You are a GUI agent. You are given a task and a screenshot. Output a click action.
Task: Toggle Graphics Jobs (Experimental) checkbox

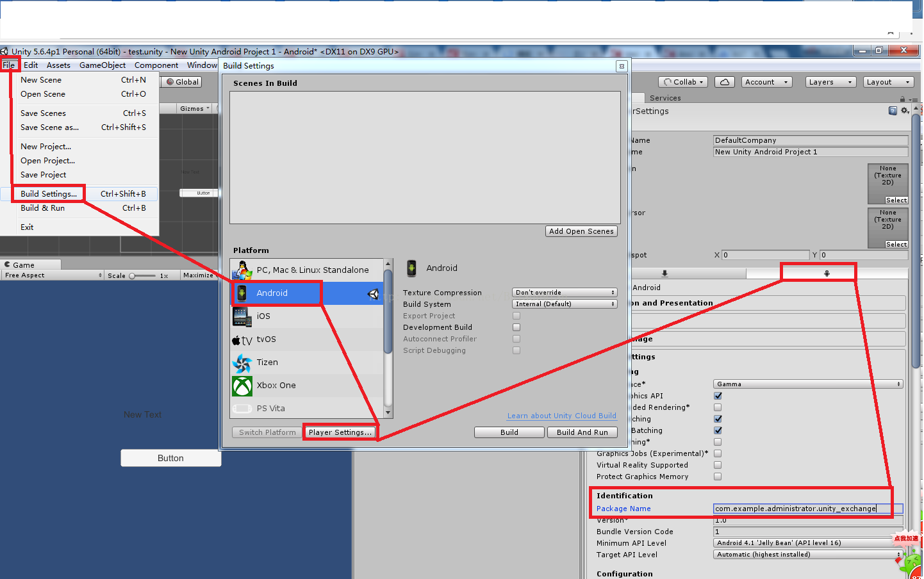(718, 453)
